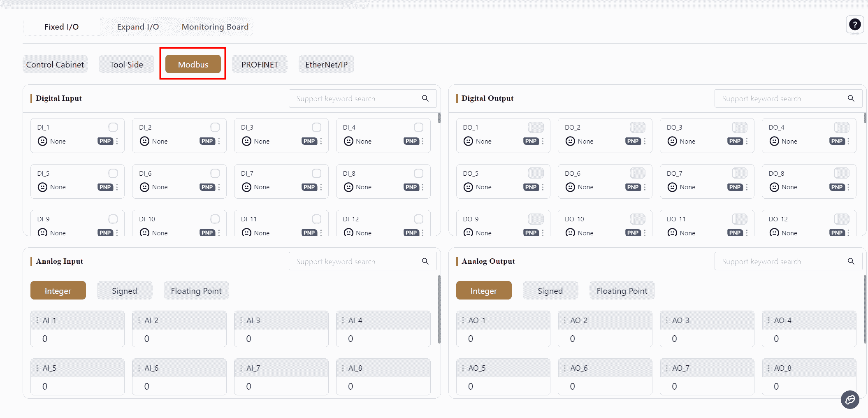Select Floating Point in Analog Input

pos(196,291)
